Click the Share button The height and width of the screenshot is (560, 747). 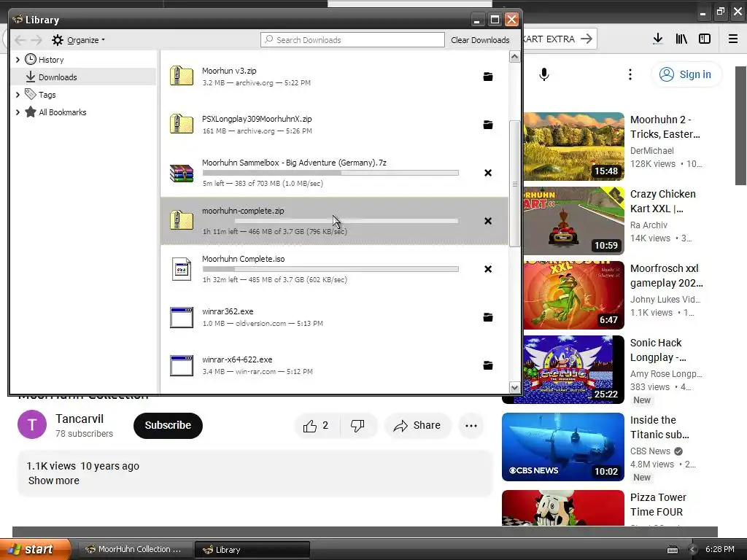417,426
